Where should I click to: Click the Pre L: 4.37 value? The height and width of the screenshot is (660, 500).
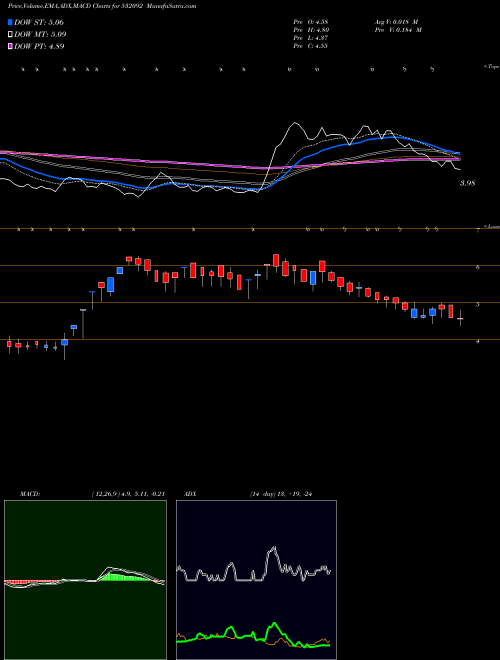point(311,38)
